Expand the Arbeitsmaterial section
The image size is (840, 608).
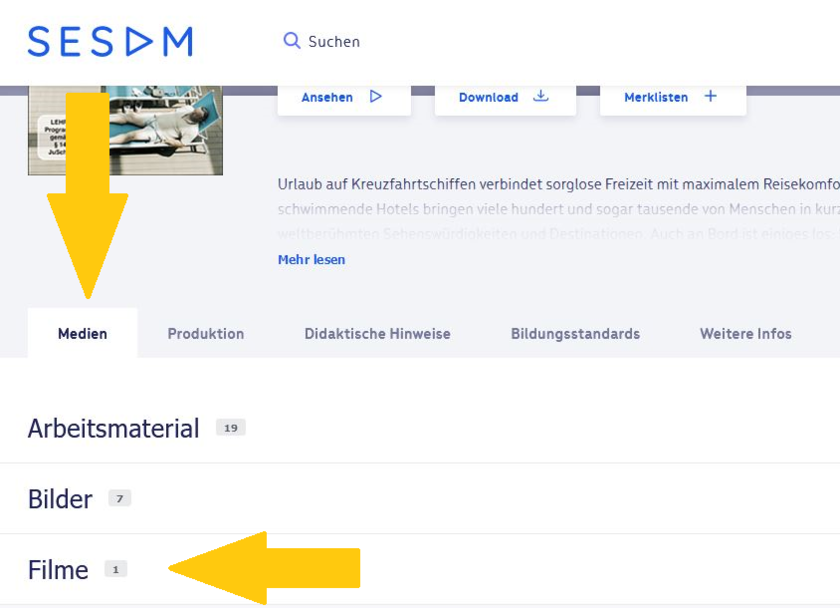pyautogui.click(x=113, y=428)
